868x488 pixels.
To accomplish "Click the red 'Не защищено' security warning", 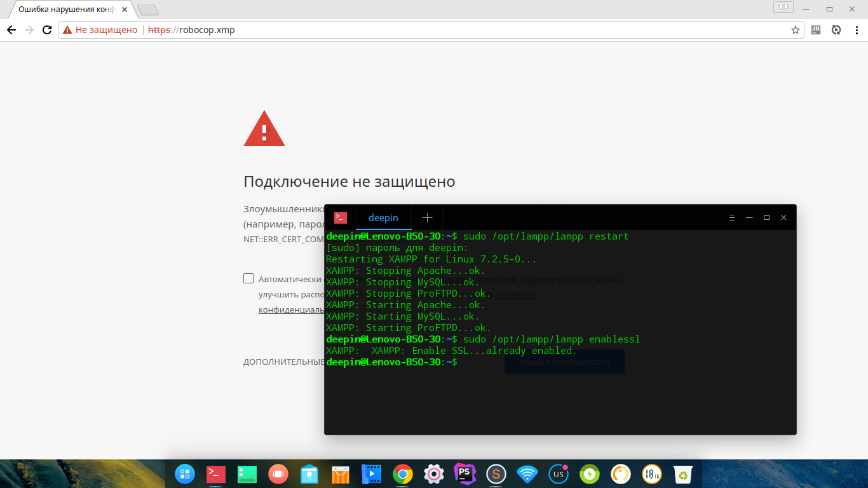I will point(100,30).
